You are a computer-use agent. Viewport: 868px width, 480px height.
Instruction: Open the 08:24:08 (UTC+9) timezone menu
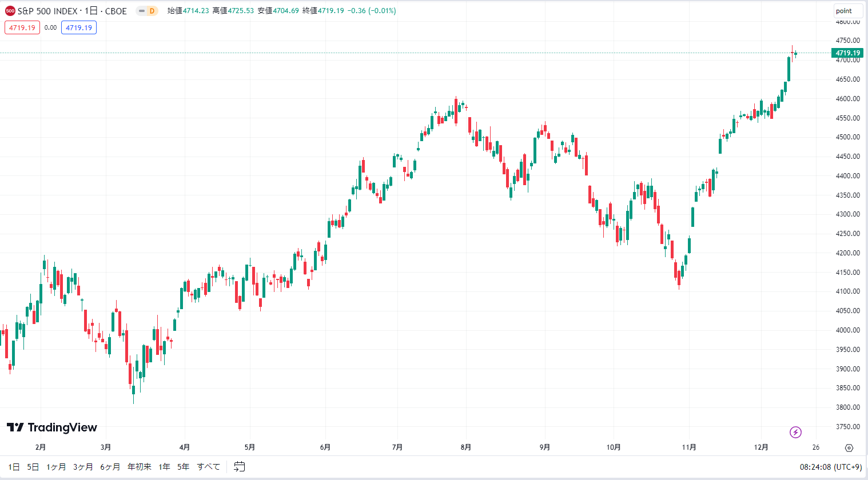coord(831,467)
